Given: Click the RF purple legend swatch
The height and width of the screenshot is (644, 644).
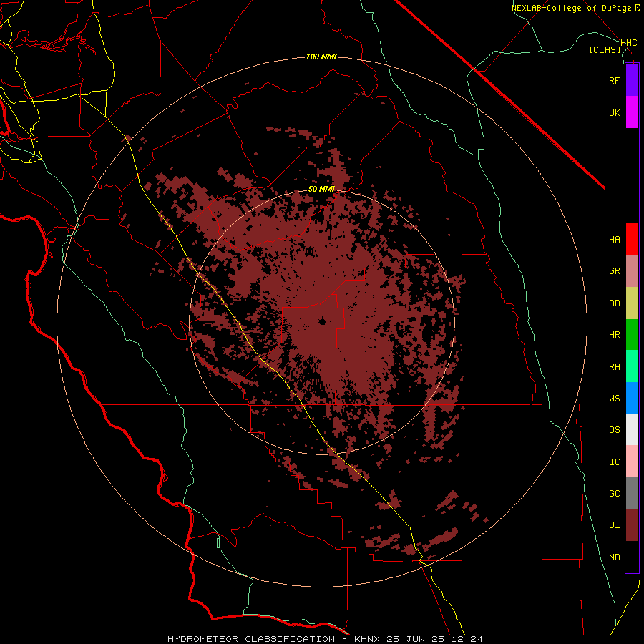Looking at the screenshot, I should 632,80.
